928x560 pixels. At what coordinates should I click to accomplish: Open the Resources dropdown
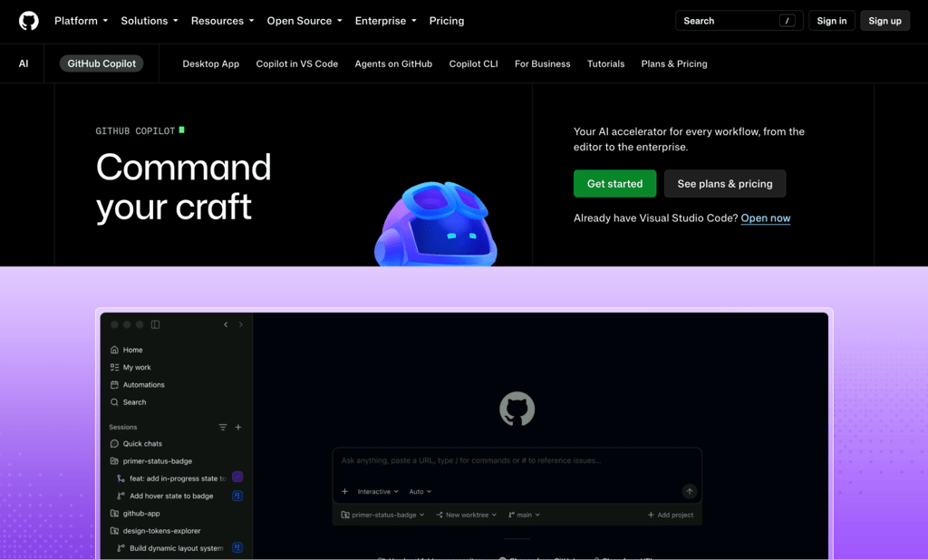(222, 21)
